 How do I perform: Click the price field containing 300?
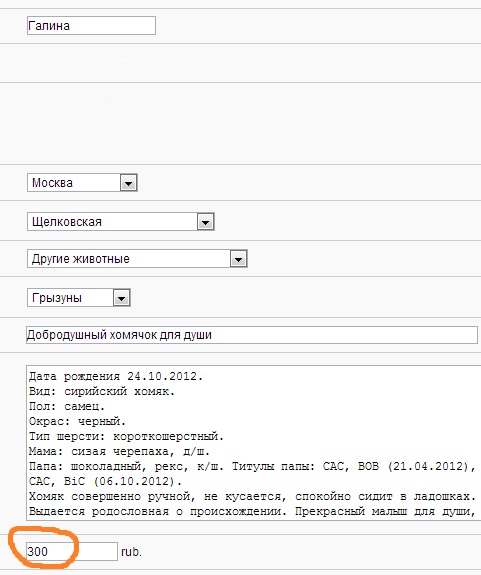72,552
